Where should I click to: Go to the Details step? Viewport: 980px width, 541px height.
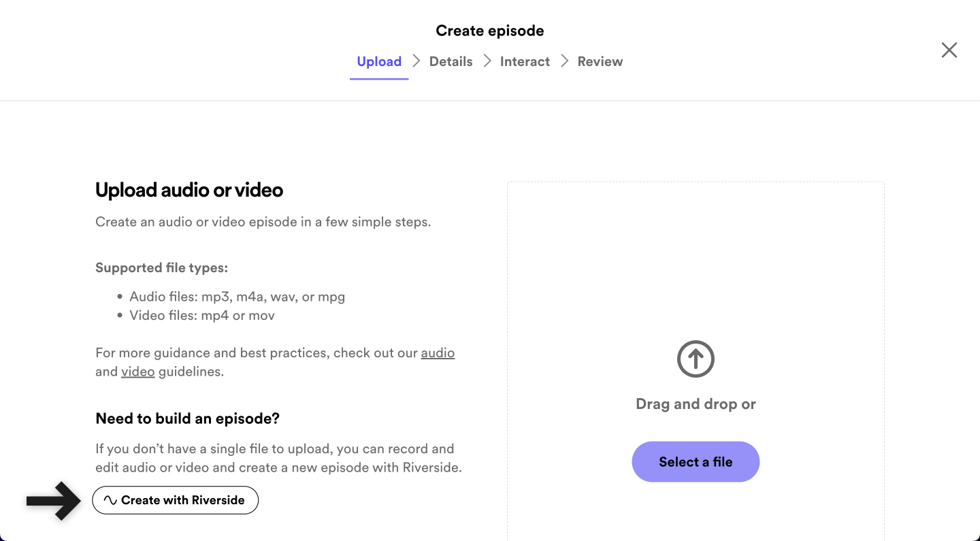(x=451, y=61)
